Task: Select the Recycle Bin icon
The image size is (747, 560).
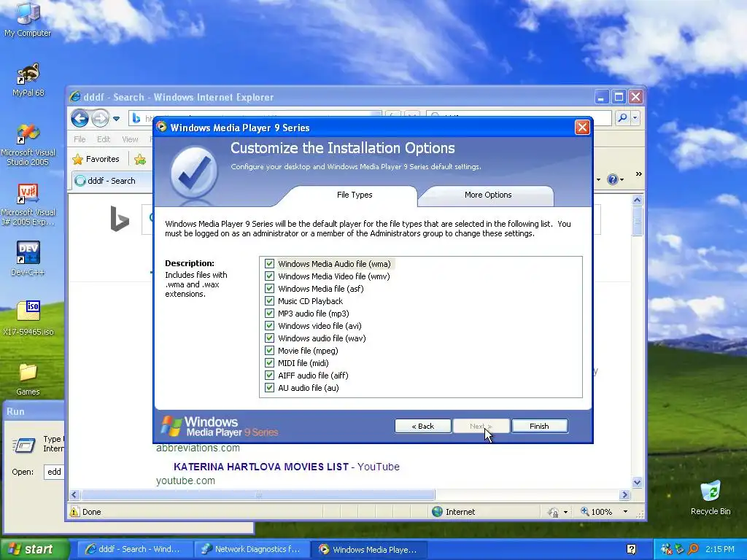Action: click(711, 498)
